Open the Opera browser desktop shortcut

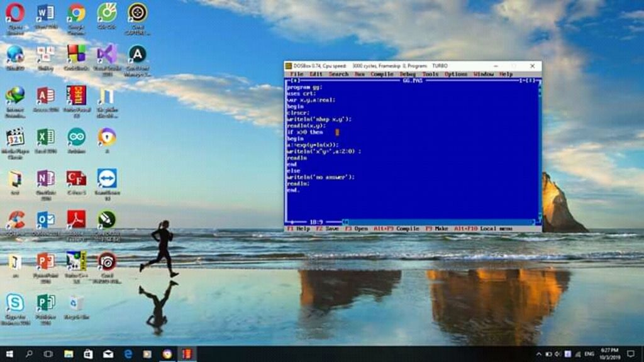(x=15, y=13)
